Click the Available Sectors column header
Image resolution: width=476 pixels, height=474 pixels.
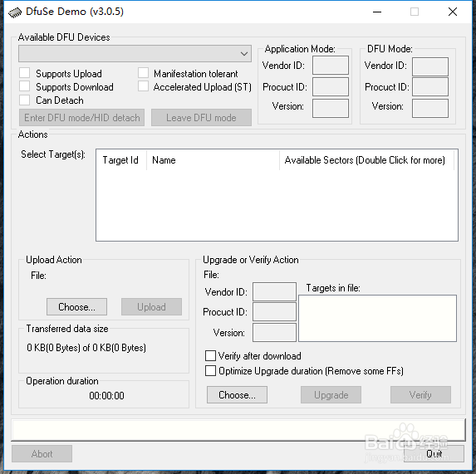pyautogui.click(x=366, y=160)
